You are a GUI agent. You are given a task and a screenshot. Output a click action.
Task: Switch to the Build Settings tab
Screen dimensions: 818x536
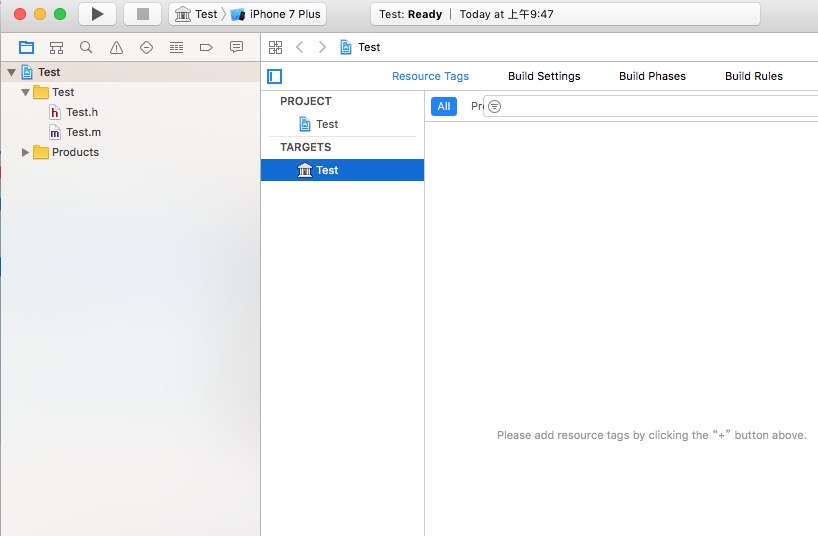tap(544, 76)
